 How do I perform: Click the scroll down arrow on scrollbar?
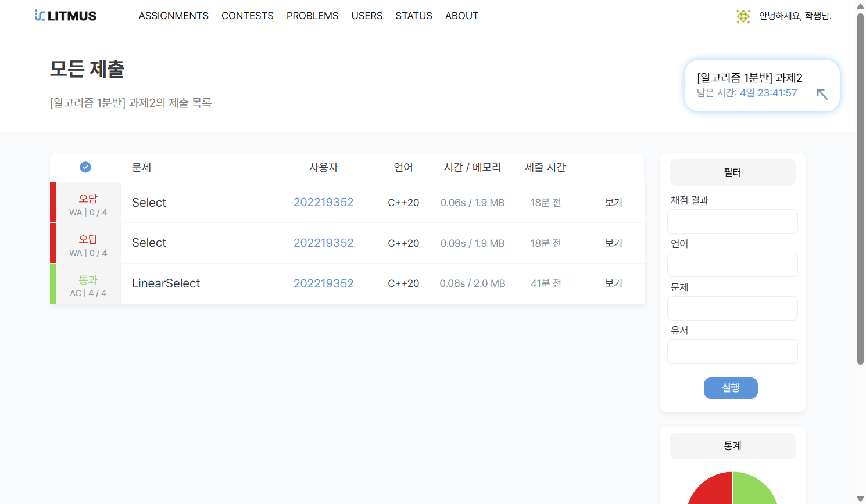(x=860, y=498)
